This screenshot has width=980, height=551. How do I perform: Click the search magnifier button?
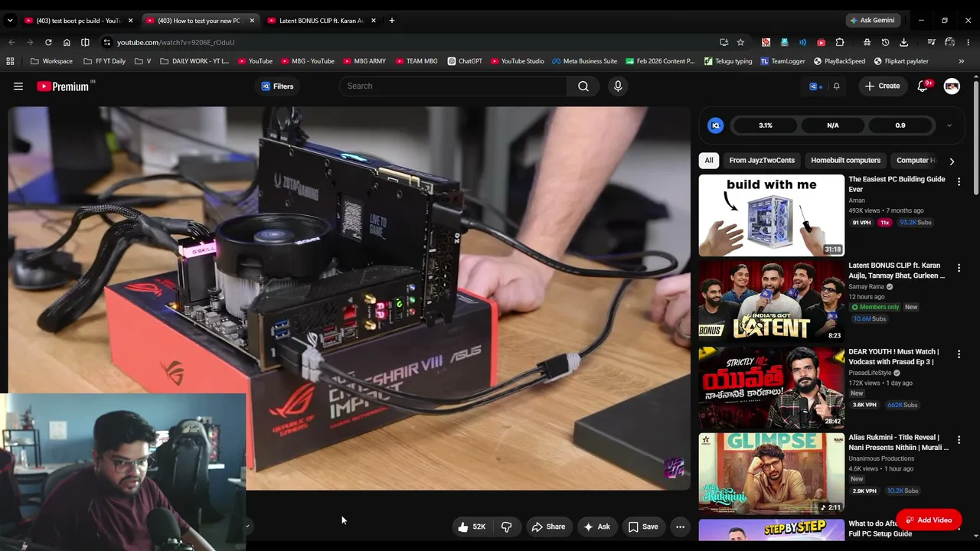(583, 86)
